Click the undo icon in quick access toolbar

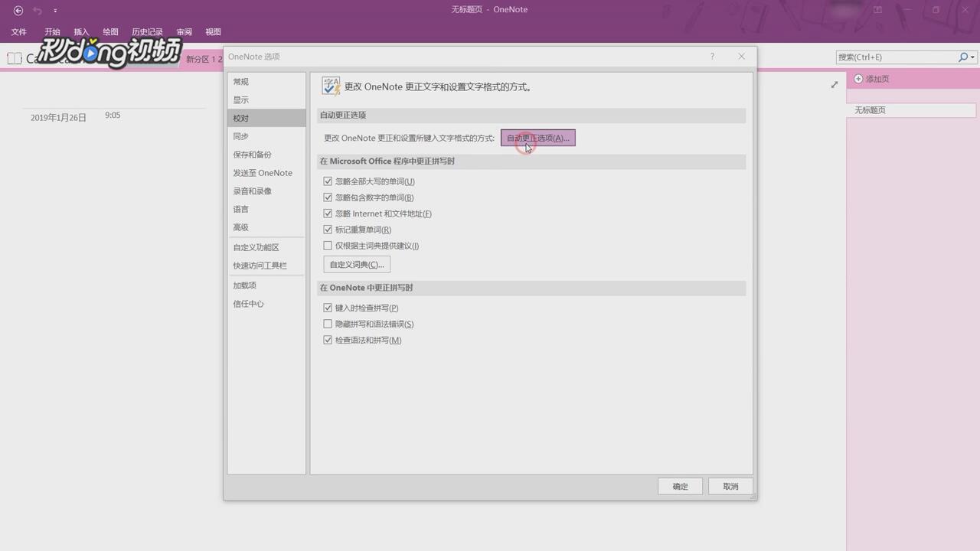(x=38, y=11)
